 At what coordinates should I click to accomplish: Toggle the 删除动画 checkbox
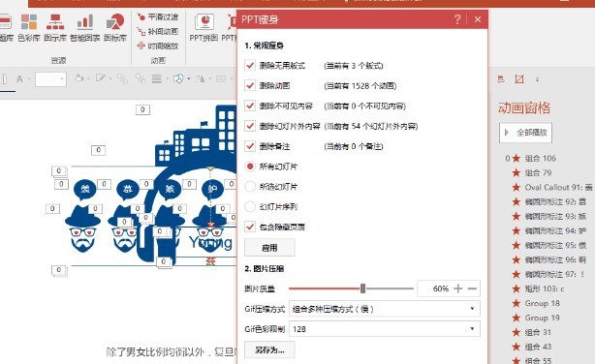pos(250,85)
